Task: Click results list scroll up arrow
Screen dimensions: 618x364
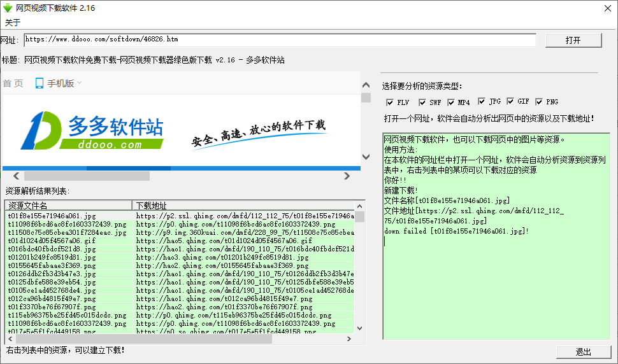Action: point(359,206)
